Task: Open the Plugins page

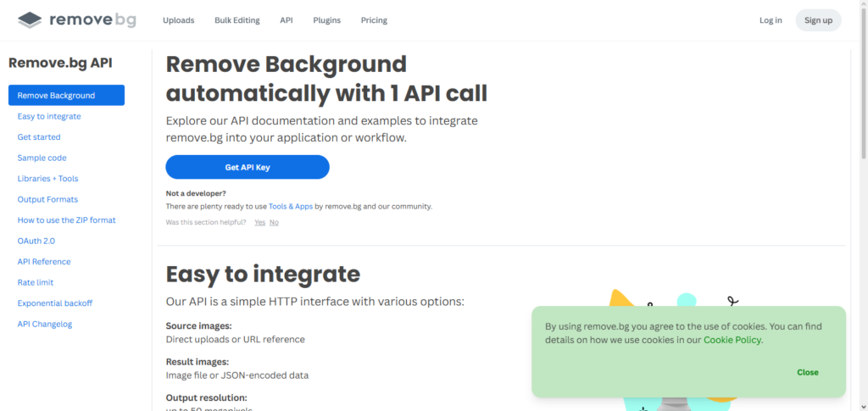Action: (326, 20)
